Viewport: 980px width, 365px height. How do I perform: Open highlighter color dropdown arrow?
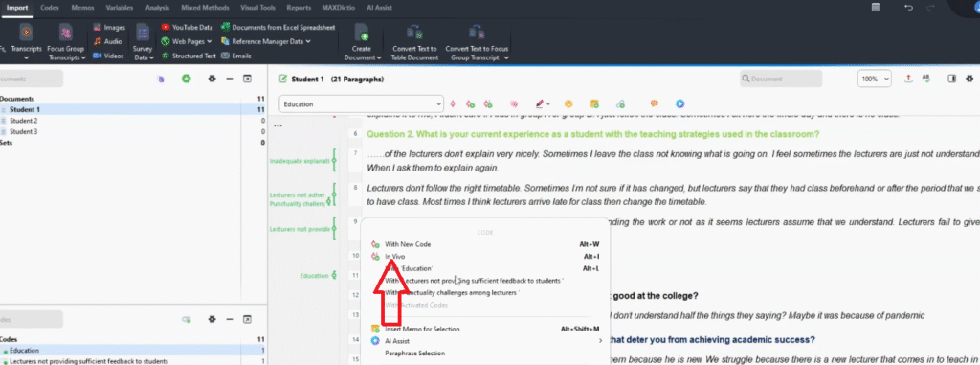548,104
